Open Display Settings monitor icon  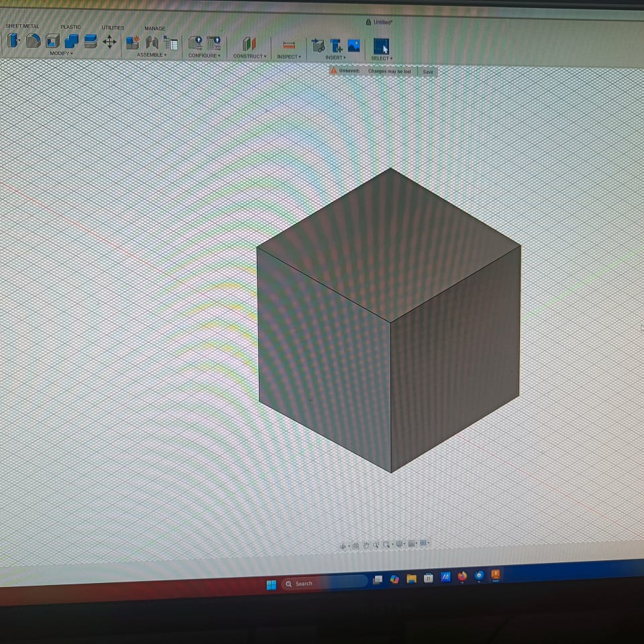point(398,544)
